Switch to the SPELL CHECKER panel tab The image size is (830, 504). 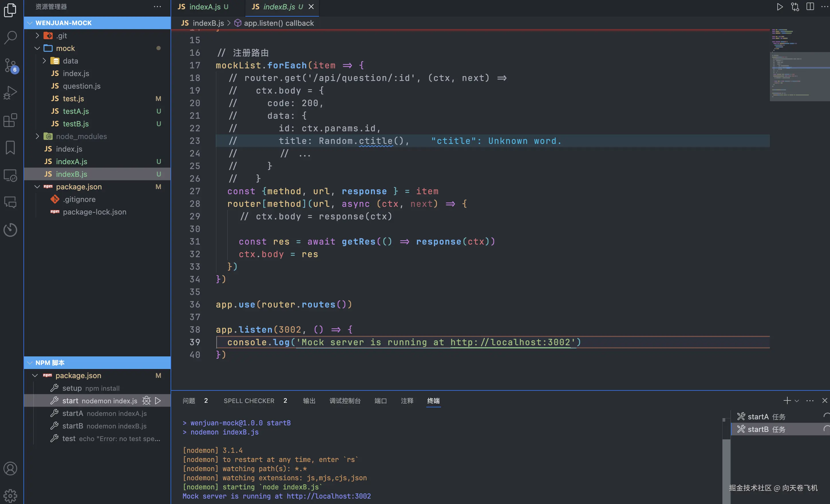[249, 401]
